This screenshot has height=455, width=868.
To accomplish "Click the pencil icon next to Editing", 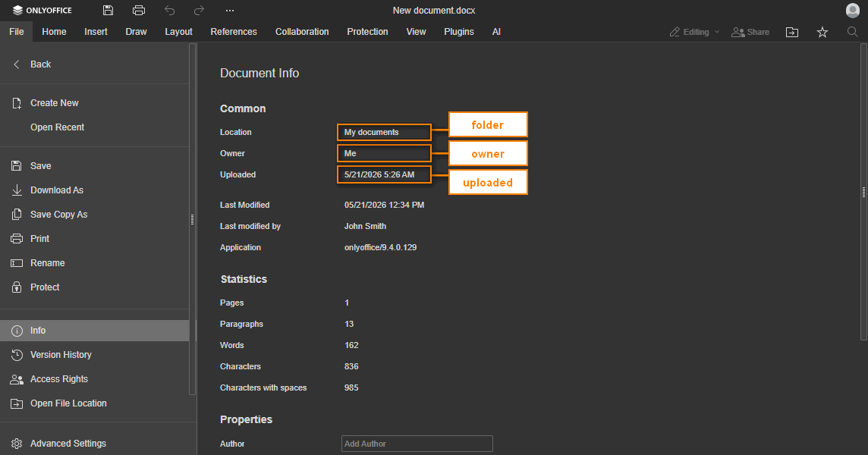I will [x=675, y=32].
